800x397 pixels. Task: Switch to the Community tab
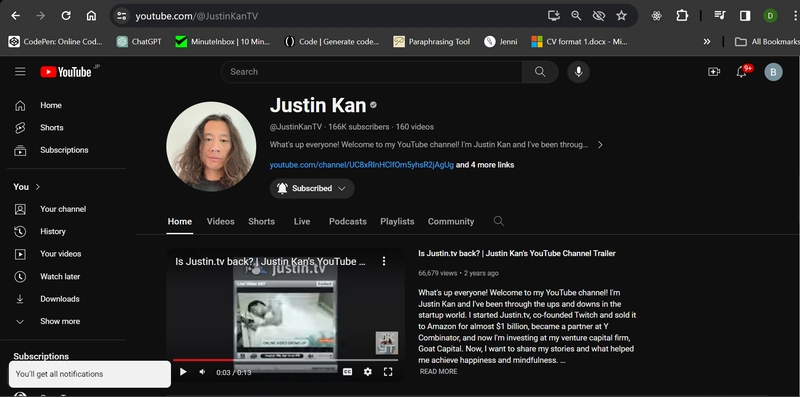(451, 221)
